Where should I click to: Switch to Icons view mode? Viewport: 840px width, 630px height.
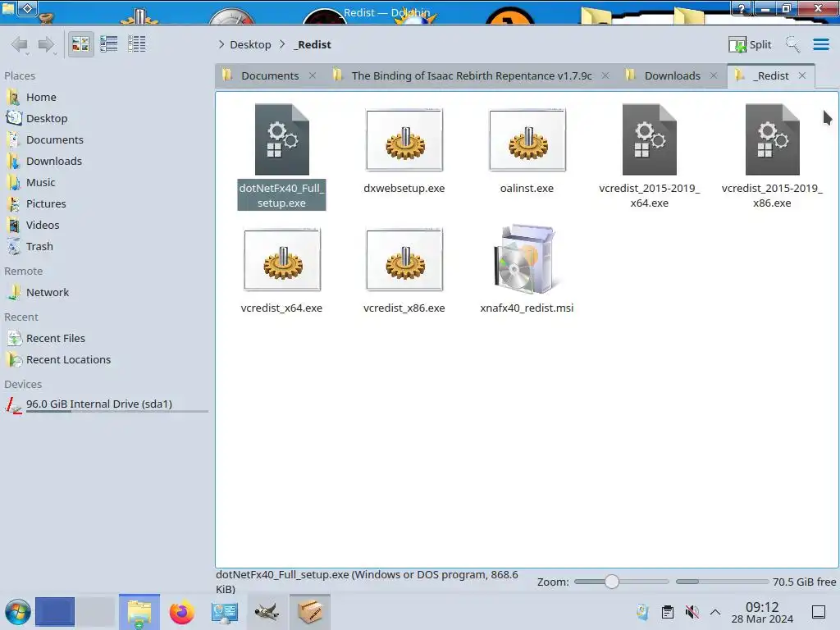coord(80,44)
